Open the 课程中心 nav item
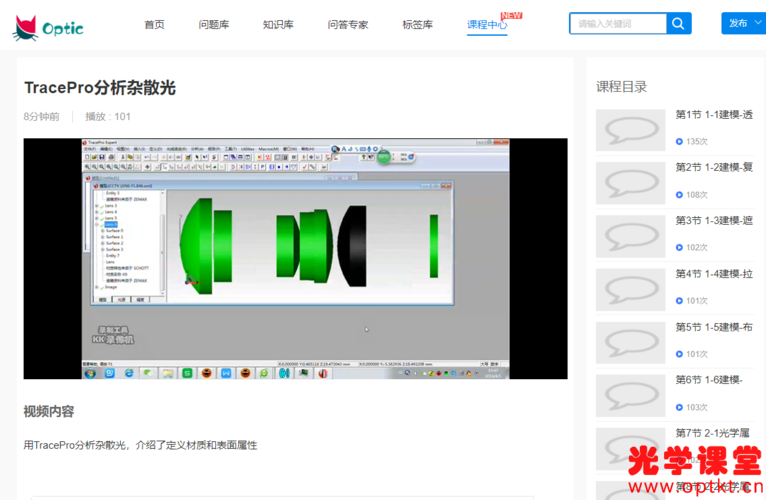The height and width of the screenshot is (500, 766). point(487,24)
